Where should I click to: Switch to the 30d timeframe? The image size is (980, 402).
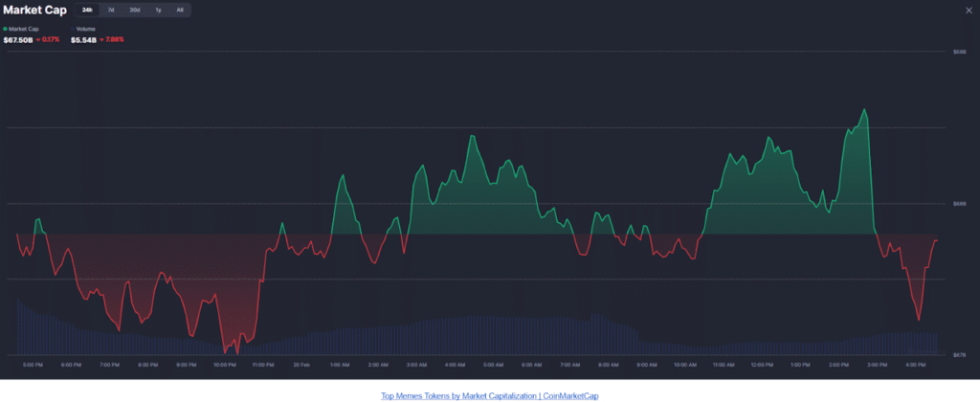coord(135,10)
